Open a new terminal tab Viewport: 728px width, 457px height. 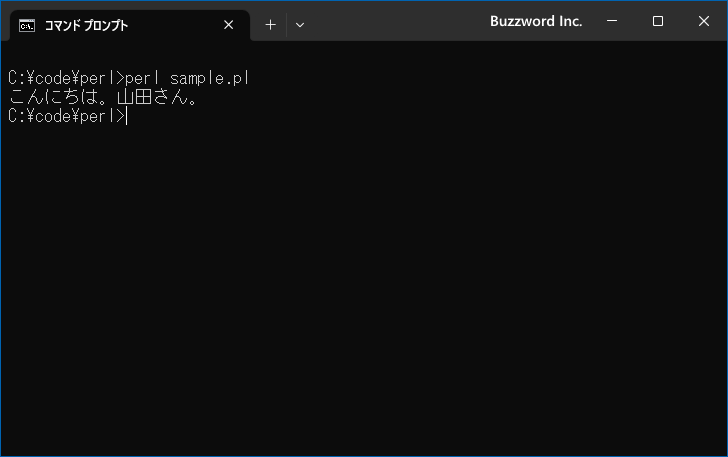click(270, 25)
